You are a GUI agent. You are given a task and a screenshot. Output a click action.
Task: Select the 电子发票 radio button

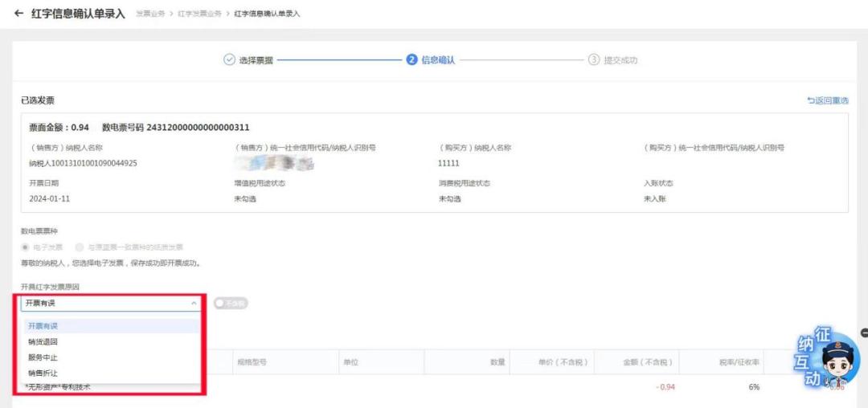click(x=25, y=247)
